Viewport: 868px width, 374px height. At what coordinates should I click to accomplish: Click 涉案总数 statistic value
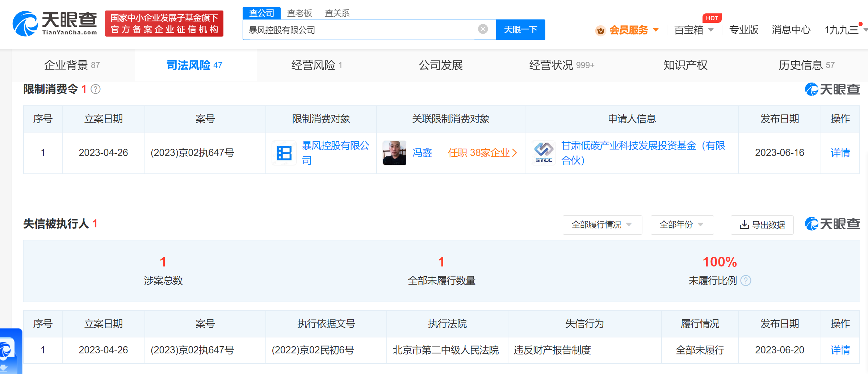click(x=163, y=262)
